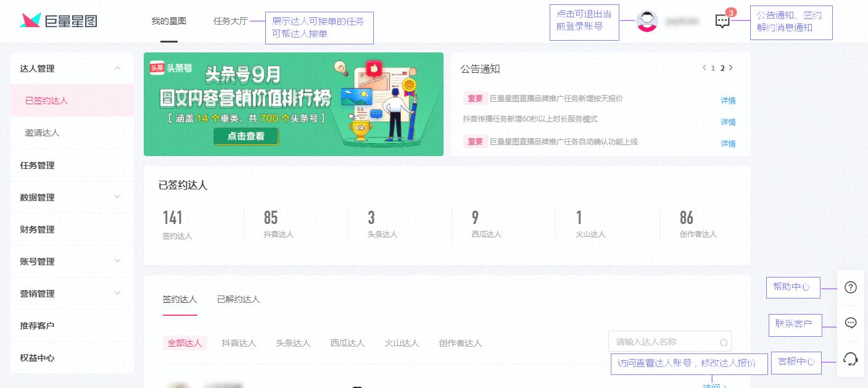Open the message notifications icon
This screenshot has height=388, width=868.
tap(722, 22)
